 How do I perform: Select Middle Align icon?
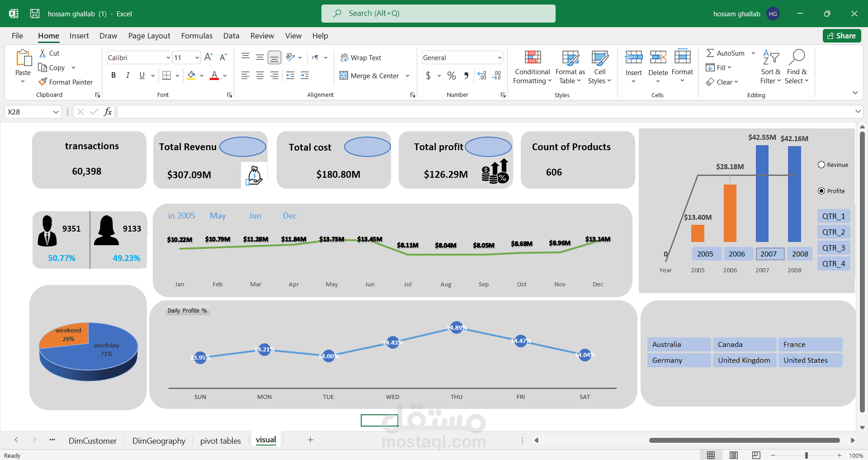pos(260,57)
